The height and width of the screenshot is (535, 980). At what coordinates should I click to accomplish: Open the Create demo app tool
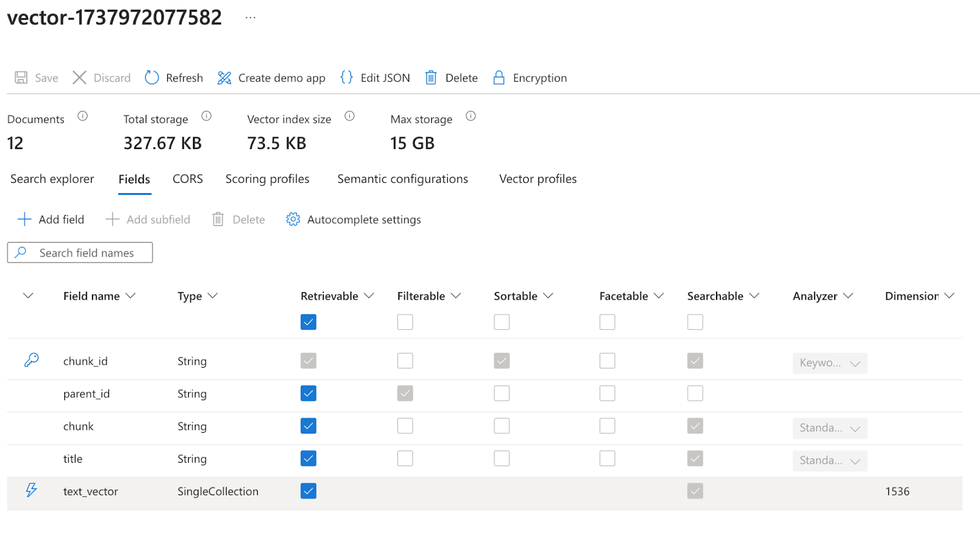[x=224, y=78]
